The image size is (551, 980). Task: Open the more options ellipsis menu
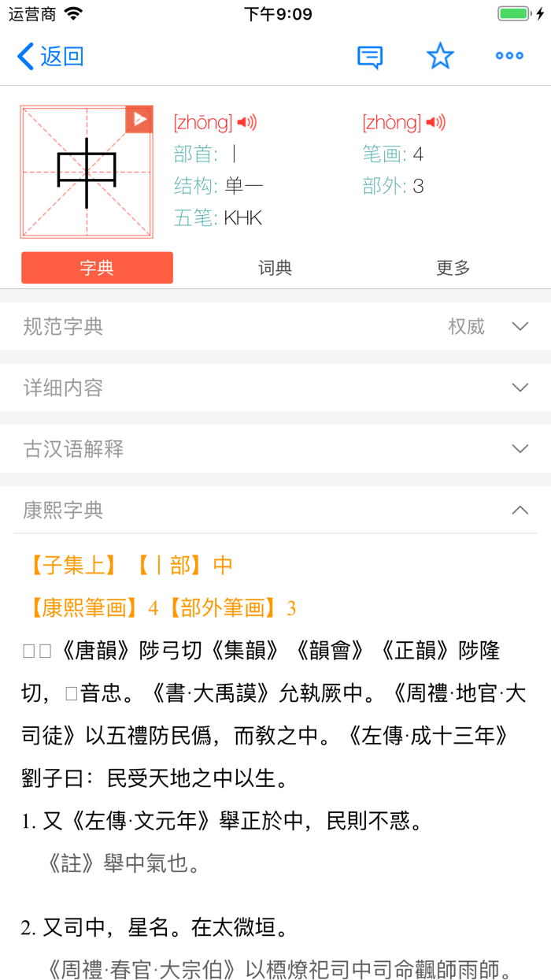tap(508, 56)
